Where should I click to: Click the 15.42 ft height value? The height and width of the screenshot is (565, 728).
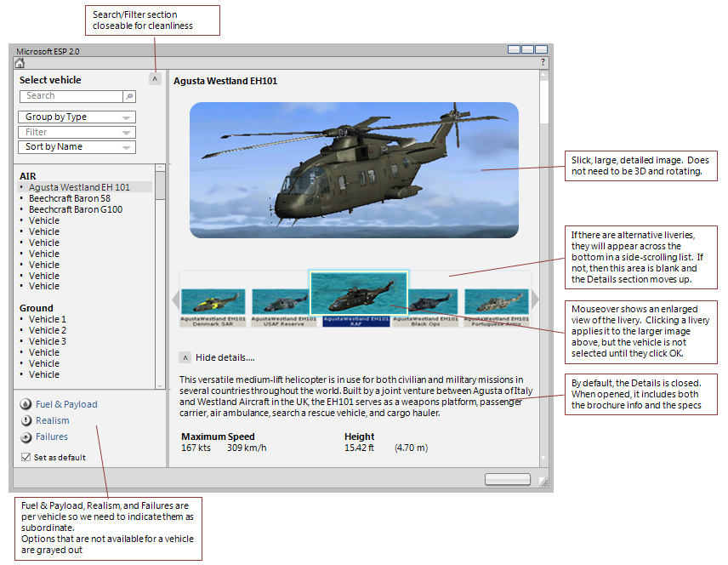pos(360,448)
